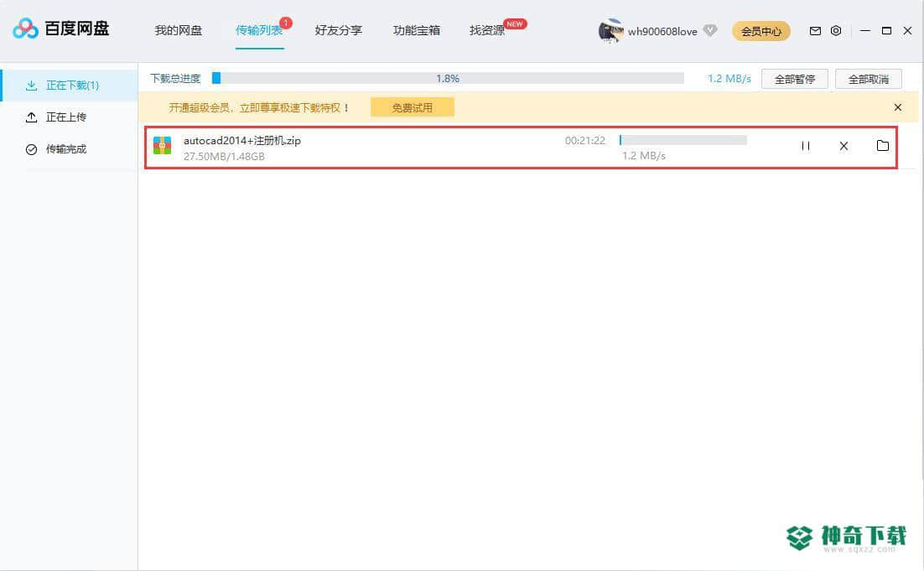Click the 27.50MB/1.48GB size text
Image resolution: width=924 pixels, height=571 pixels.
tap(224, 156)
